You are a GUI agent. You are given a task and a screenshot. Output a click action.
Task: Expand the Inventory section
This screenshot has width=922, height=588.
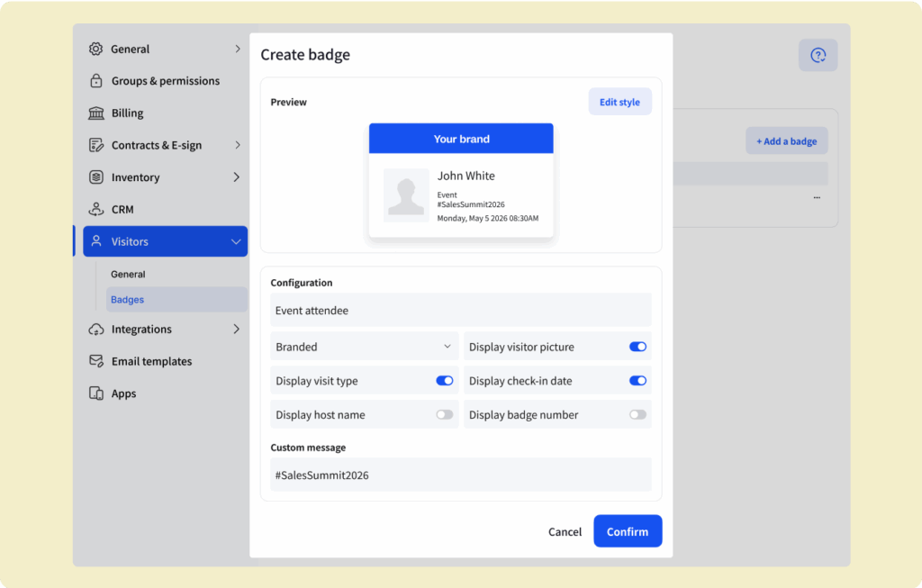coord(236,176)
